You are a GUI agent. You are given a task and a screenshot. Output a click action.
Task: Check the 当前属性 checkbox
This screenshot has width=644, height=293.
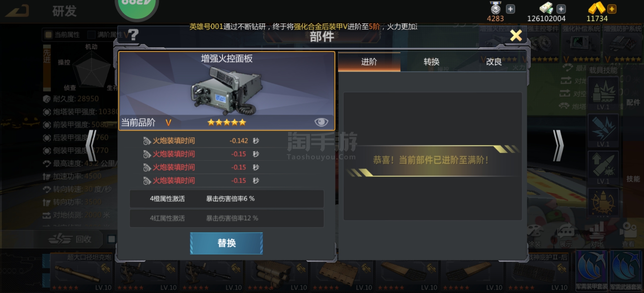49,34
